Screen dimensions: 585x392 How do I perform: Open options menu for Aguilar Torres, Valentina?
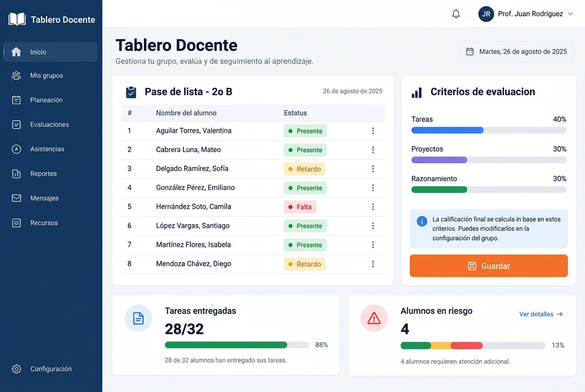coord(373,131)
